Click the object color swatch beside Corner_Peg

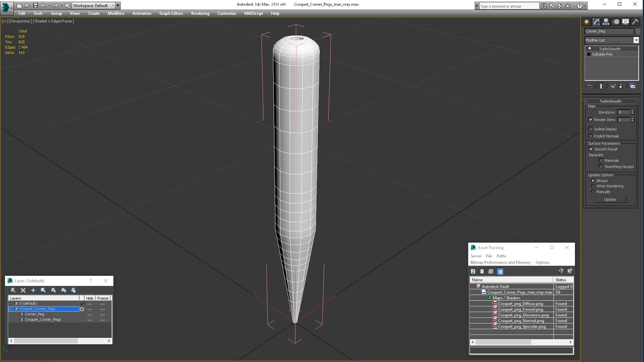click(x=638, y=31)
